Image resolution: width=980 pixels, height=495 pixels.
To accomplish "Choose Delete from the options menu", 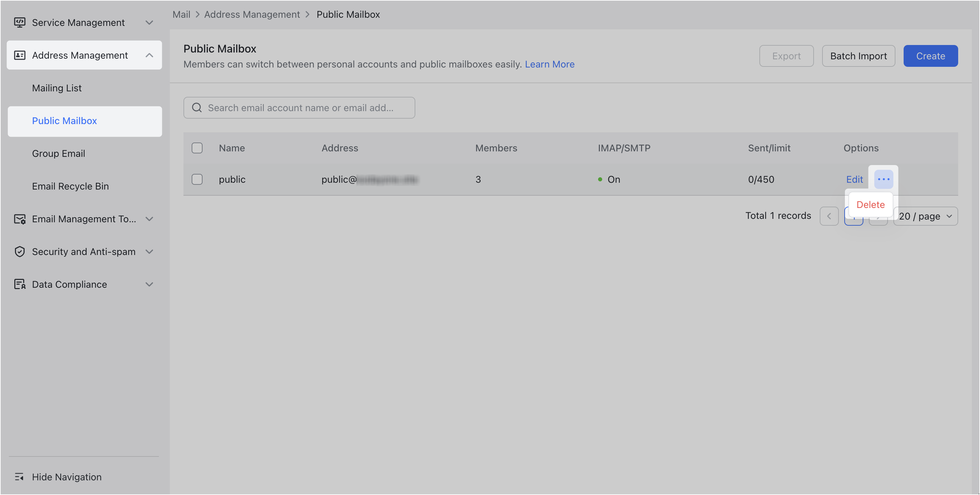I will pos(871,205).
